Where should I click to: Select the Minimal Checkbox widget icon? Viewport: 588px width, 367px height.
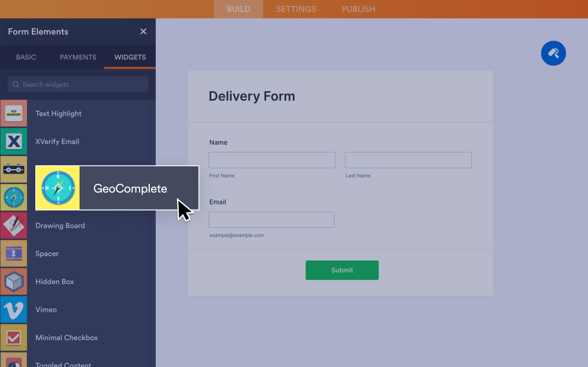14,338
